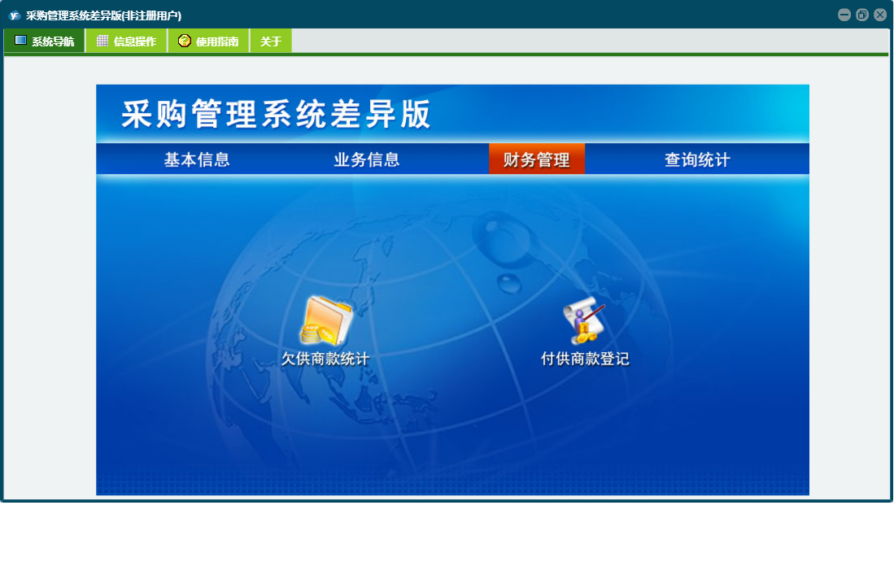Open the 付供商款登记 scroll icon

tap(584, 321)
